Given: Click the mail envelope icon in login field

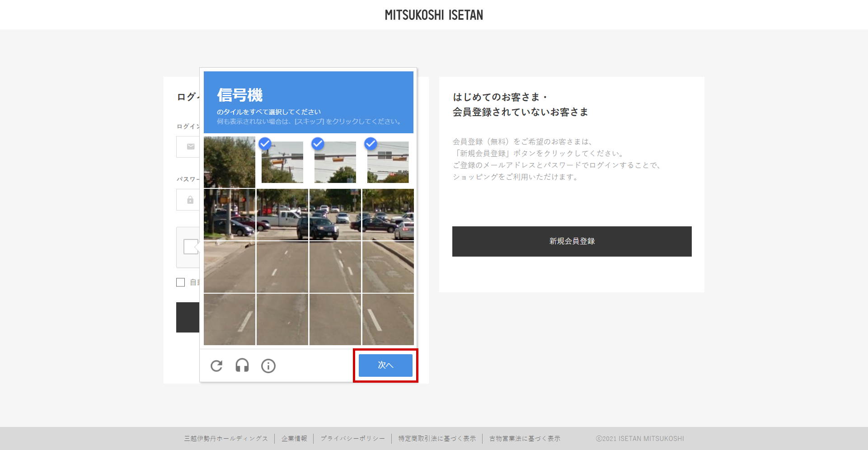Looking at the screenshot, I should [x=191, y=147].
